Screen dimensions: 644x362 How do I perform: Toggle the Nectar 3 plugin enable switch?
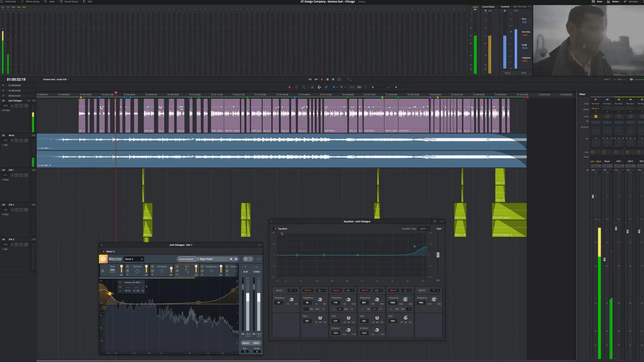(x=103, y=251)
